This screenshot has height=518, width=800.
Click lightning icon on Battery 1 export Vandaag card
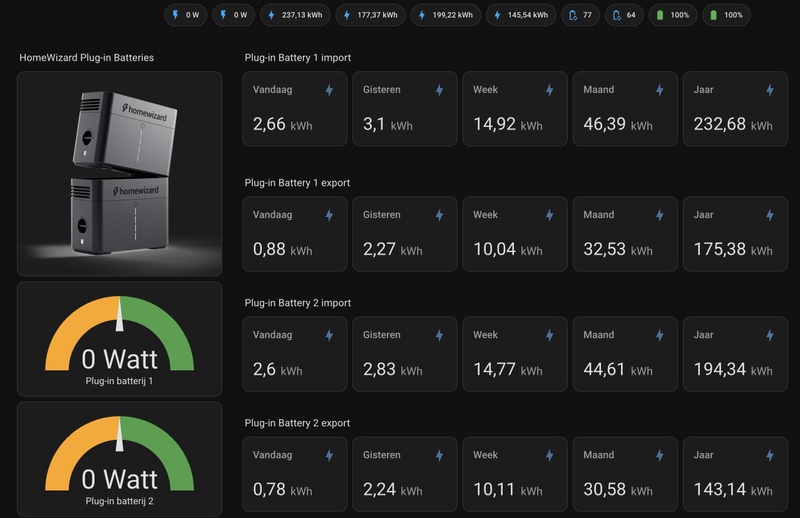pos(330,215)
